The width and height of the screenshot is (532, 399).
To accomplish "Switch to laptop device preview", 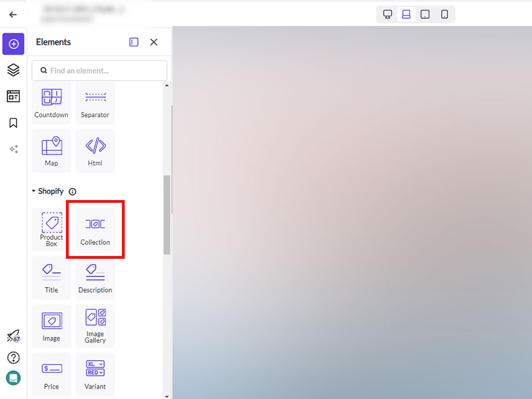I will point(406,14).
